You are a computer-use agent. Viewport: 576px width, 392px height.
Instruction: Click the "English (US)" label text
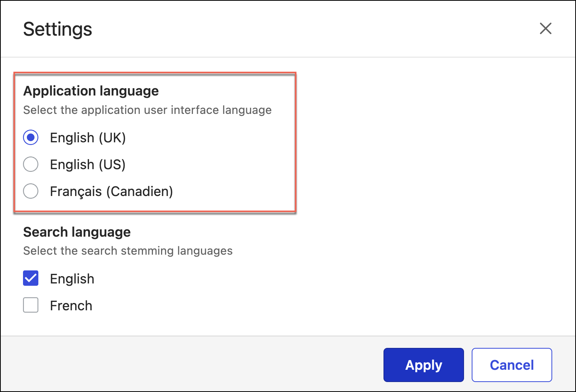pos(88,165)
